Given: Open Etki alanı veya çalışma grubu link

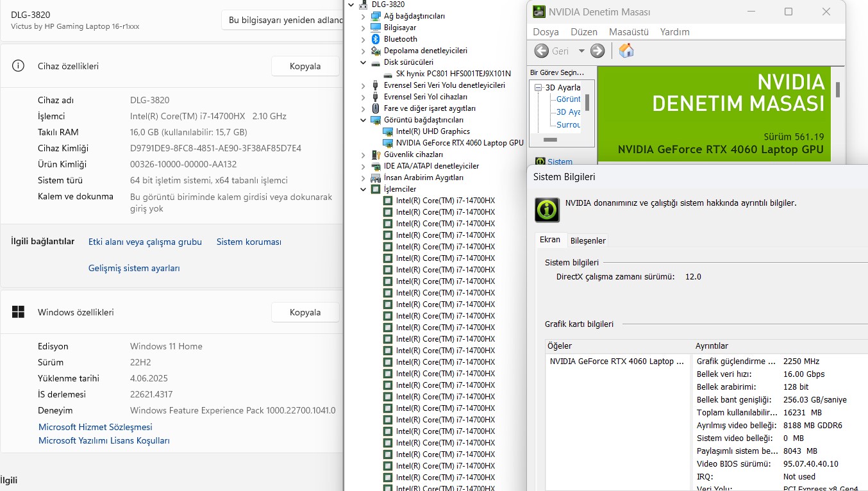Looking at the screenshot, I should pos(145,242).
